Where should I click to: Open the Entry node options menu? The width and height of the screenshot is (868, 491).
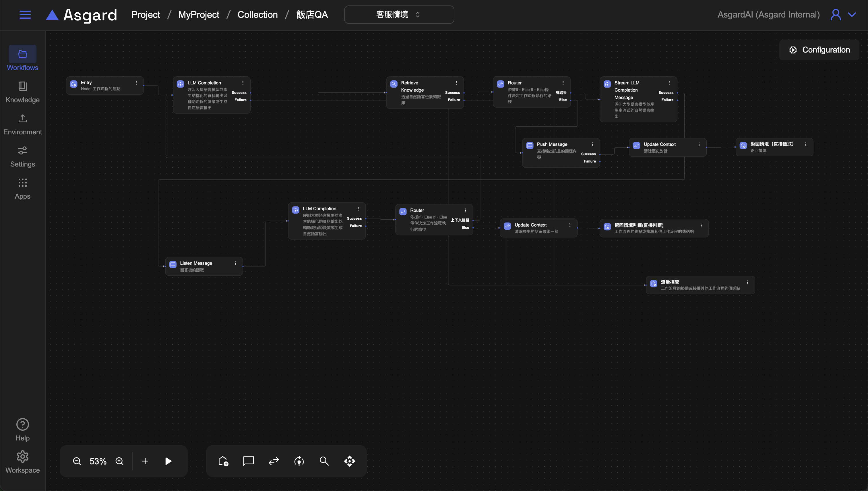pyautogui.click(x=136, y=83)
